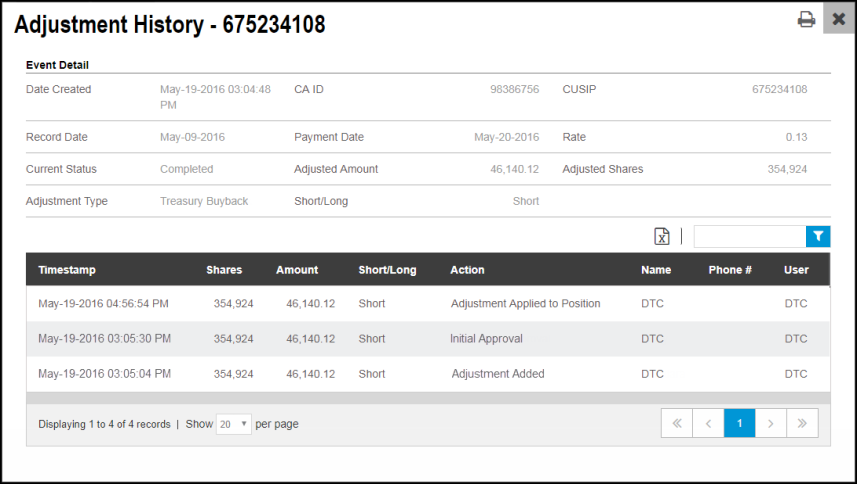Click Name DTC in Initial Approval row
The image size is (857, 484).
pos(653,339)
